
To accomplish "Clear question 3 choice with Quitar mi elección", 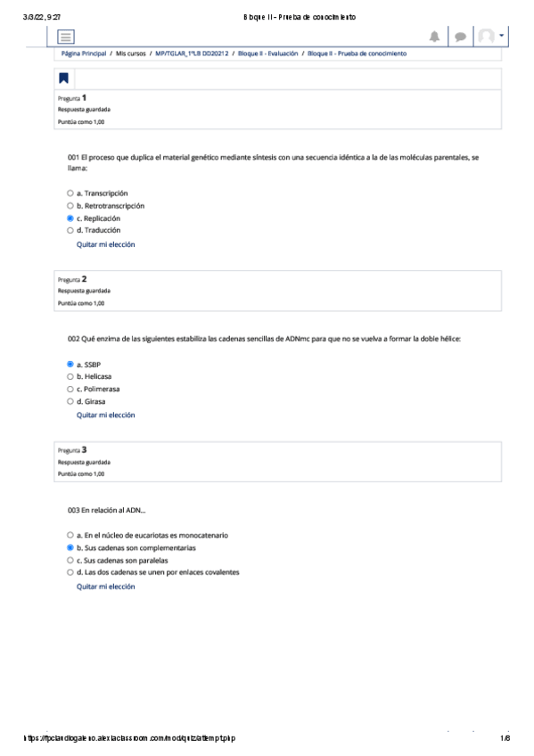I will [x=105, y=587].
